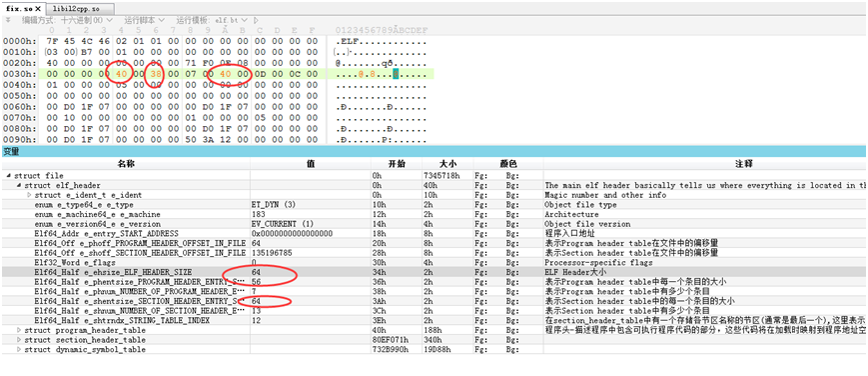Viewport: 868px width, 376px height.
Task: Click the 颜色 column header
Action: [x=507, y=164]
